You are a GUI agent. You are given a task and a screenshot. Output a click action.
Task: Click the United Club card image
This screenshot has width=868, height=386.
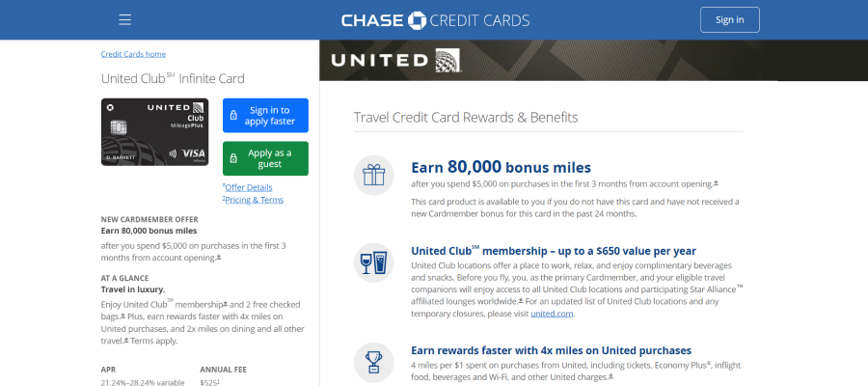[154, 132]
